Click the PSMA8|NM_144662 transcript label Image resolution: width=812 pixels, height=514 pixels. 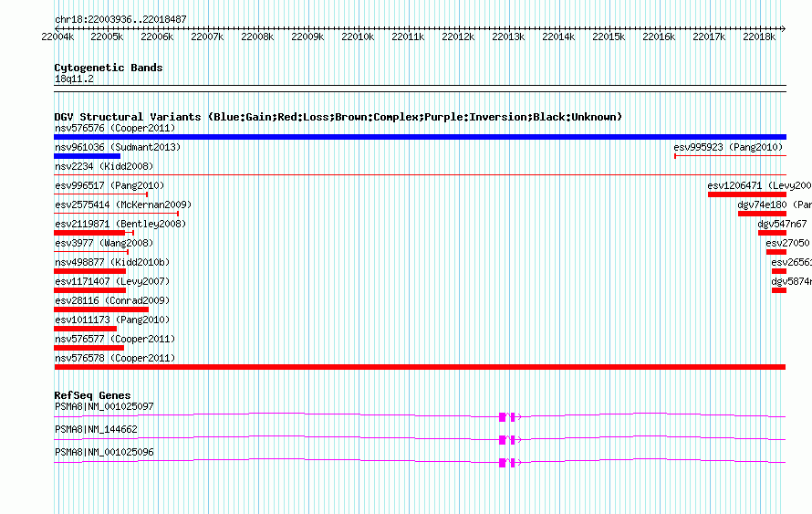pyautogui.click(x=96, y=429)
